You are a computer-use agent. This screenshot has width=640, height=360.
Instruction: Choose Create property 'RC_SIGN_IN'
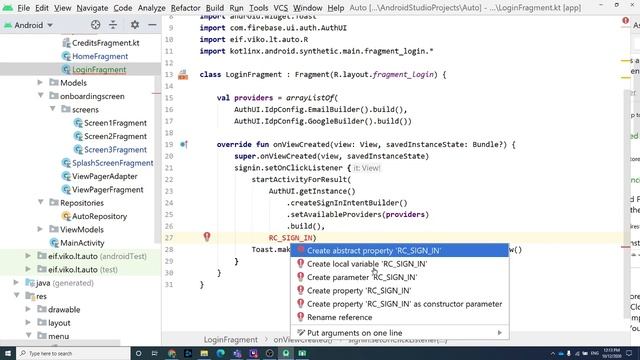[400, 291]
